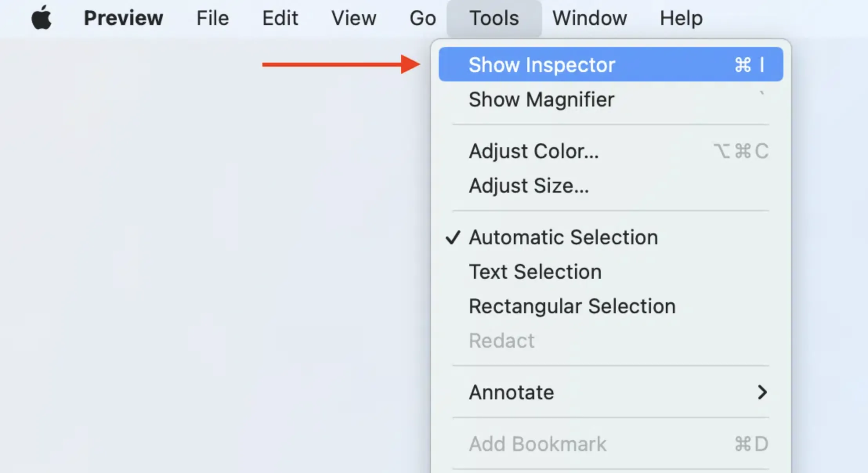This screenshot has height=473, width=868.
Task: Open the Help menu
Action: click(680, 18)
